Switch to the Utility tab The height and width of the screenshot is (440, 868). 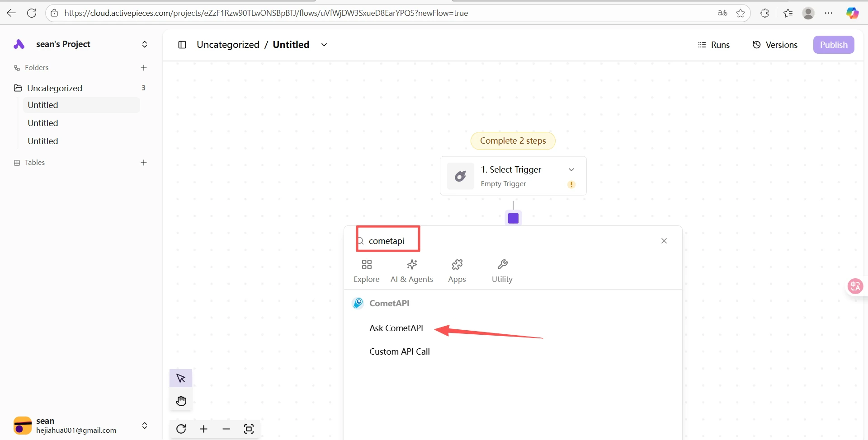502,271
